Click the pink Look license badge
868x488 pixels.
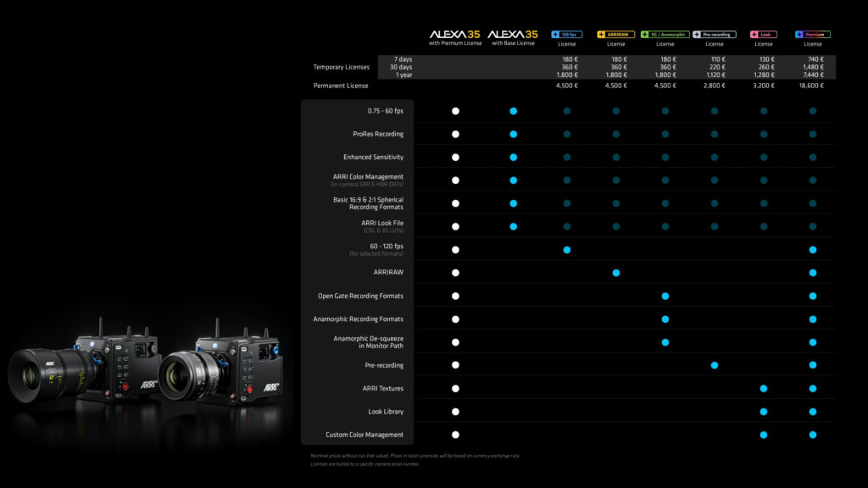click(764, 34)
